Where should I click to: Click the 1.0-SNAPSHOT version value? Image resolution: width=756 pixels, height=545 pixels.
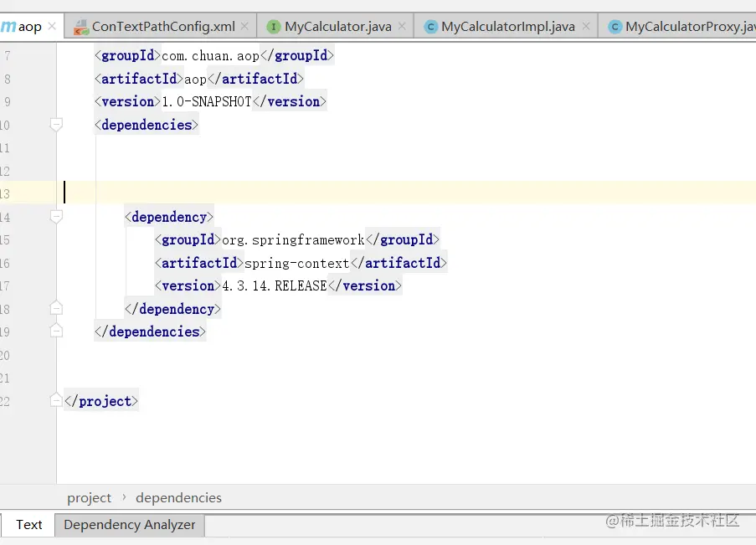[207, 102]
